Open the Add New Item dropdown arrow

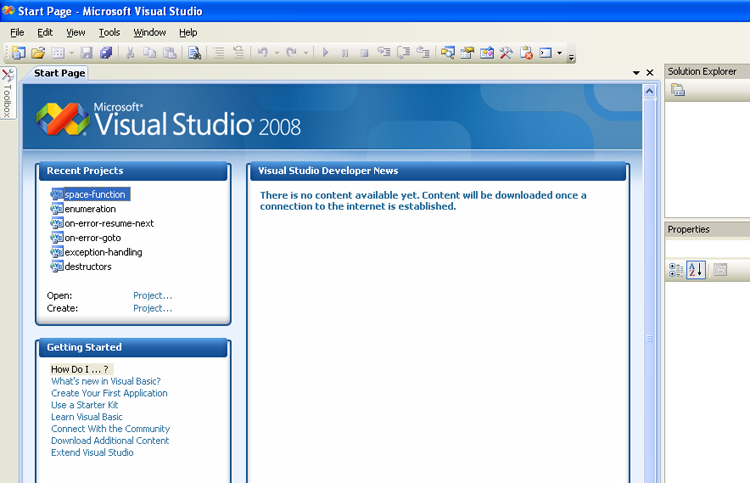pos(71,53)
